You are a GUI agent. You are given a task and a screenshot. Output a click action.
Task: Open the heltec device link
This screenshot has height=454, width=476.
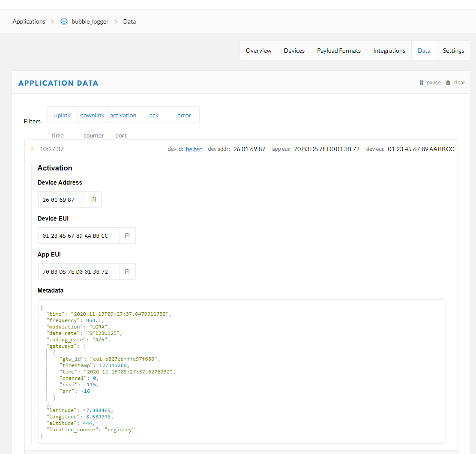[x=194, y=149]
